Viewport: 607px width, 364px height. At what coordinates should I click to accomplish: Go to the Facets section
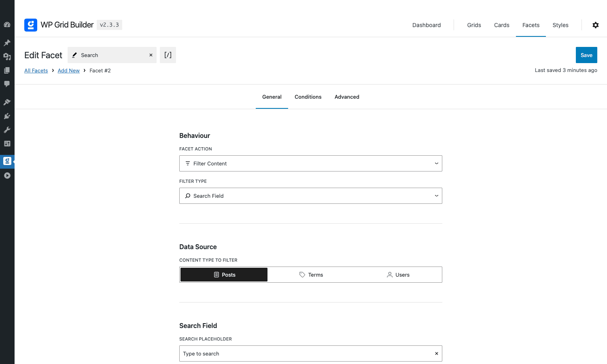531,25
